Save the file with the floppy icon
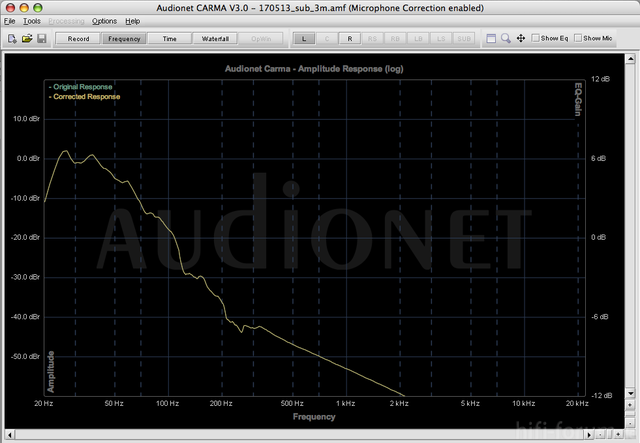640x443 pixels. 41,39
